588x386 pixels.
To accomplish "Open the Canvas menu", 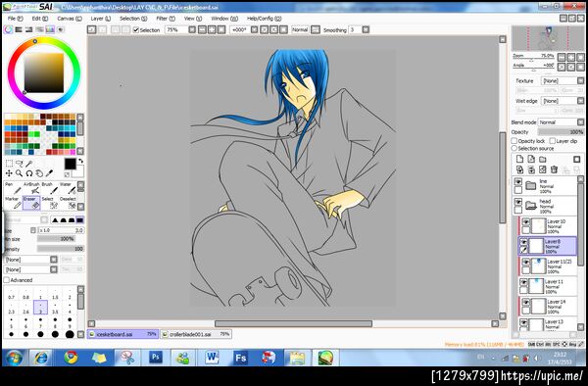I will 70,19.
